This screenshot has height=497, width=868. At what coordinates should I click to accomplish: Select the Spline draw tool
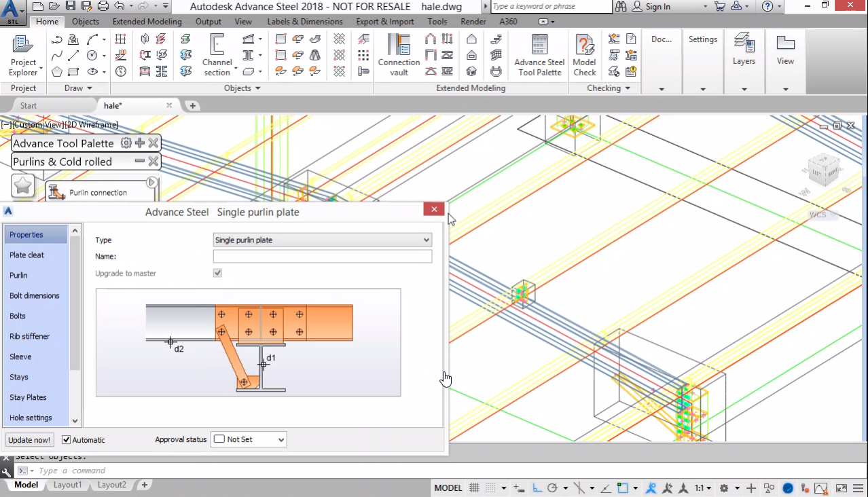tap(57, 56)
